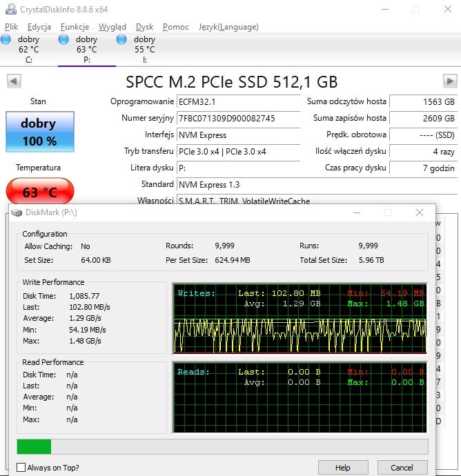Enable the Always on Top checkbox
Screen dimensions: 461x476
[x=21, y=468]
